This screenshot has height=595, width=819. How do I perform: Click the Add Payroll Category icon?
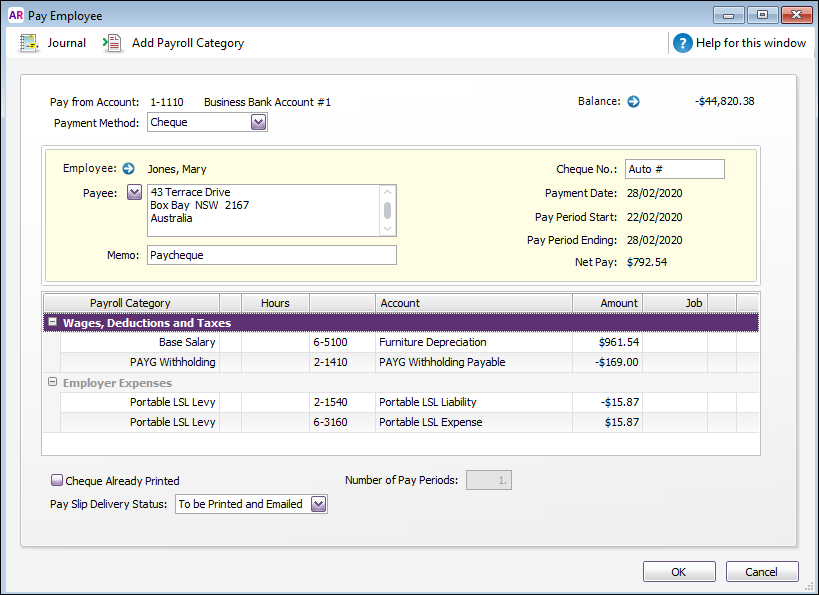coord(113,43)
